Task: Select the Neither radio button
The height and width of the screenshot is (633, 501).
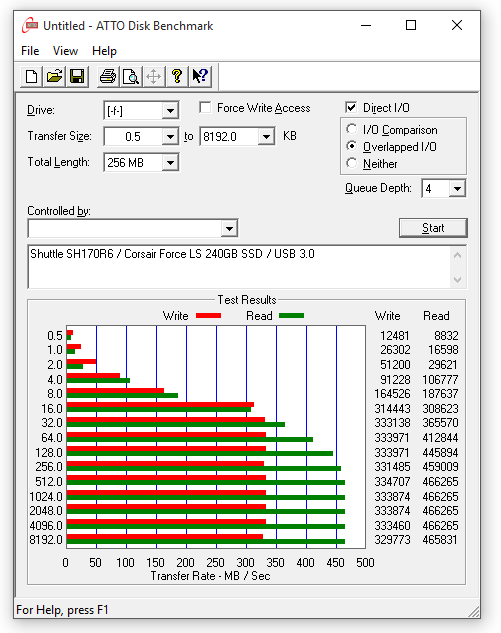Action: [x=352, y=163]
